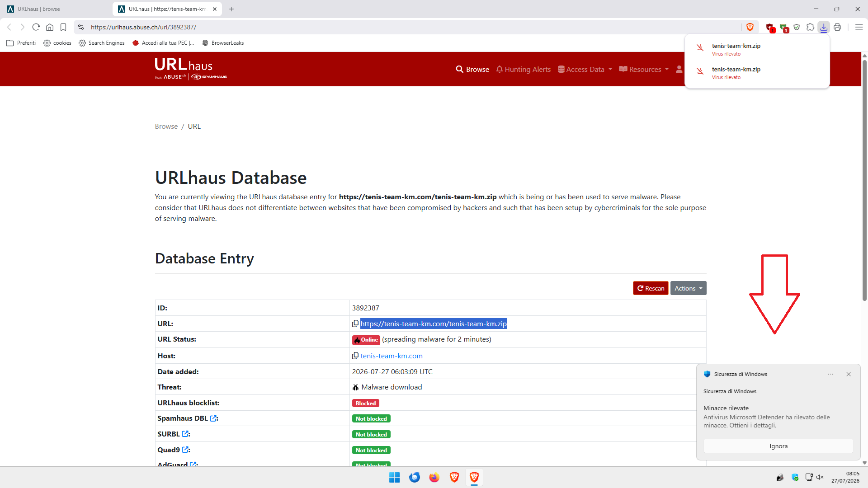Viewport: 868px width, 488px height.
Task: Open the Quad9 external link icon
Action: 185,450
